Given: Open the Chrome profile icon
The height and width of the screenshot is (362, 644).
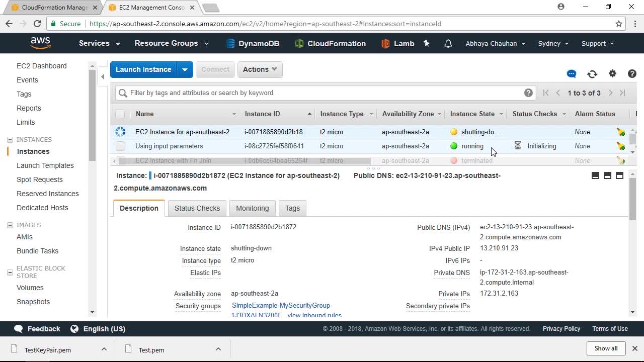Looking at the screenshot, I should click(x=561, y=7).
